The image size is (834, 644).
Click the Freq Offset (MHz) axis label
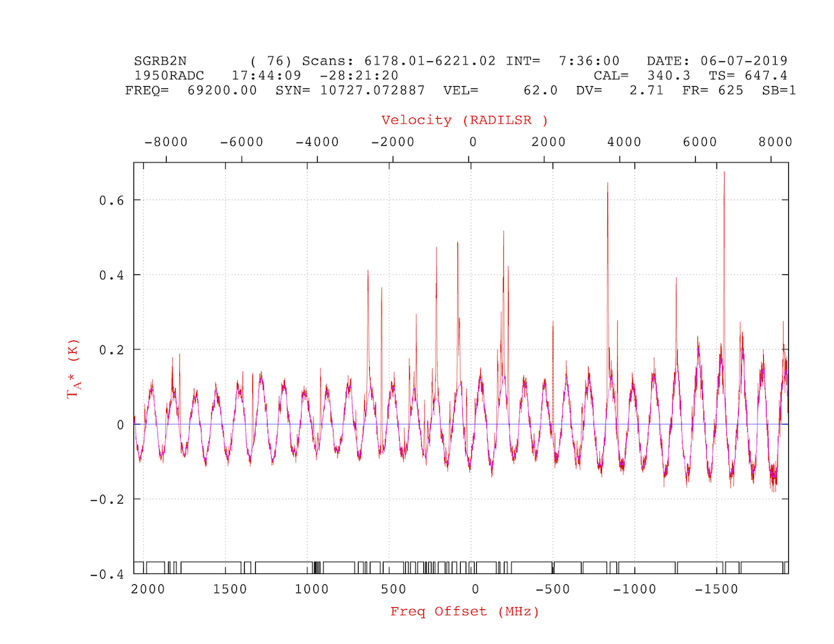[465, 612]
